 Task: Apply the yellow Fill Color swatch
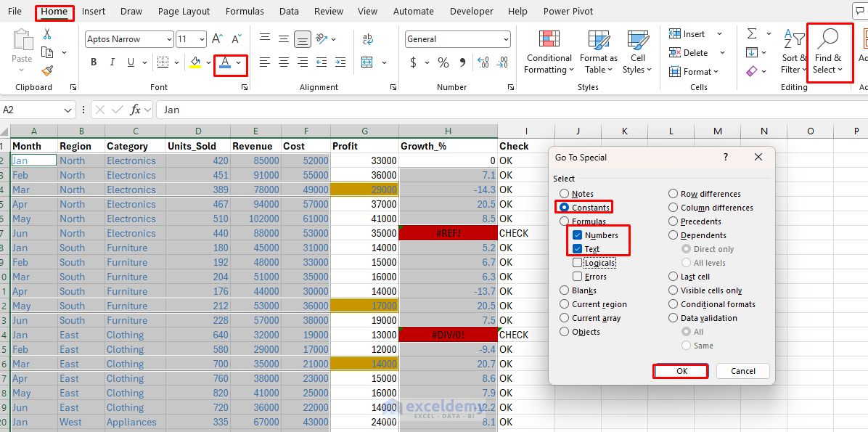coord(195,62)
